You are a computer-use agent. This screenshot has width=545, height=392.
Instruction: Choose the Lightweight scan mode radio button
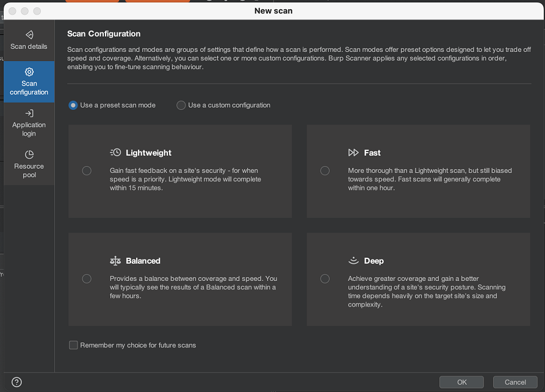tap(87, 171)
